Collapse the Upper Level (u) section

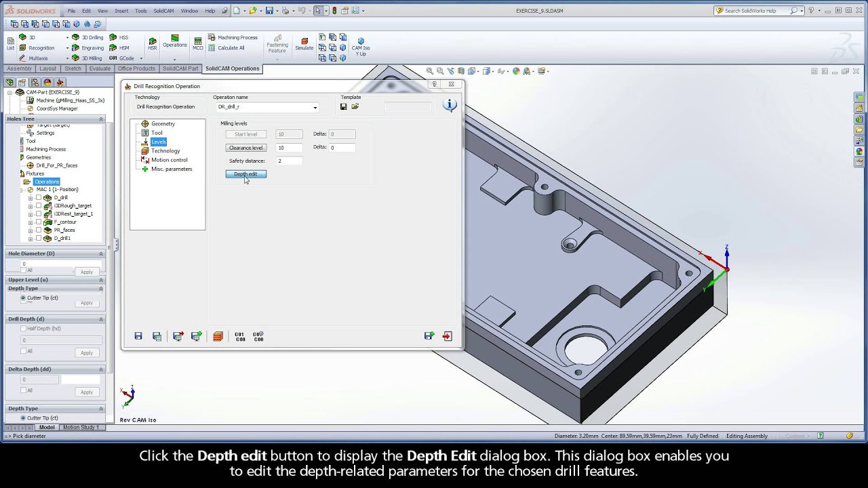(x=101, y=280)
